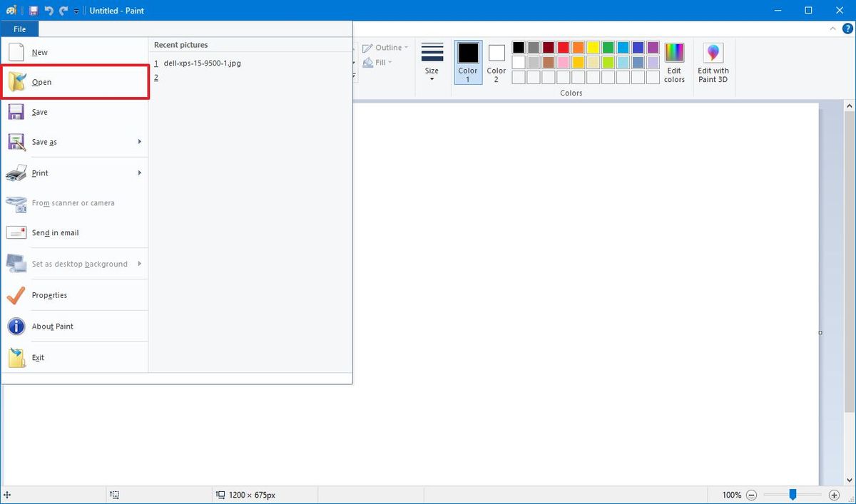Expand the Save as submenu arrow
This screenshot has width=856, height=504.
point(140,142)
